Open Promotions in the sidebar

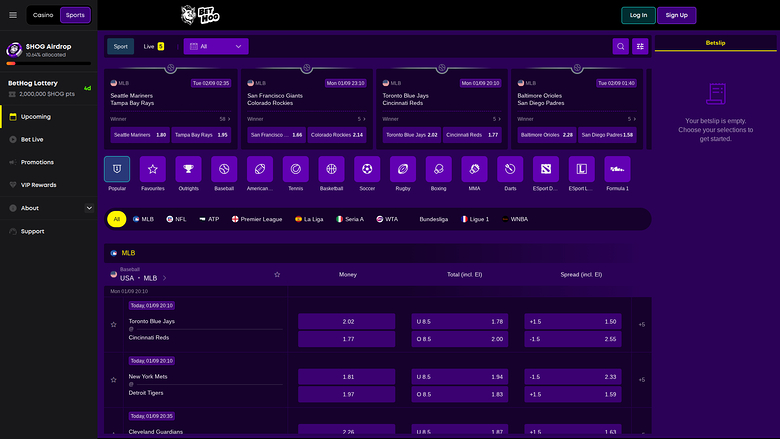49,162
